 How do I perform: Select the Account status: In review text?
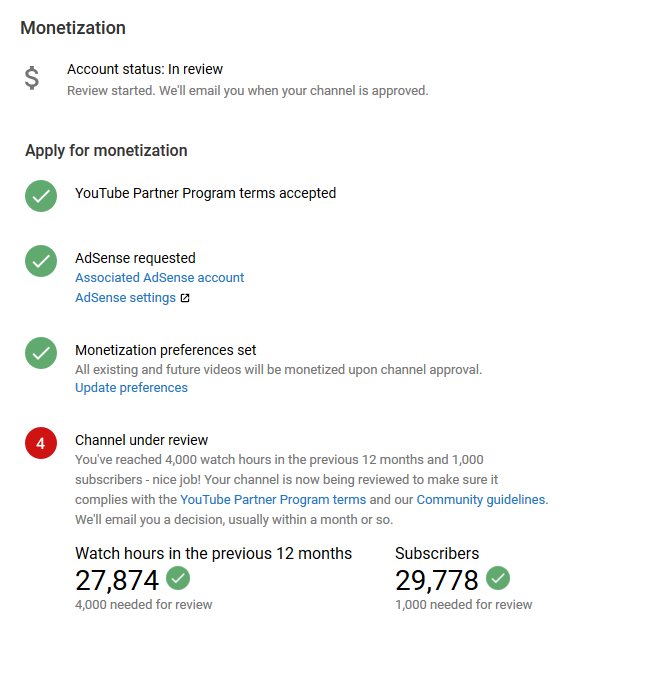click(145, 69)
